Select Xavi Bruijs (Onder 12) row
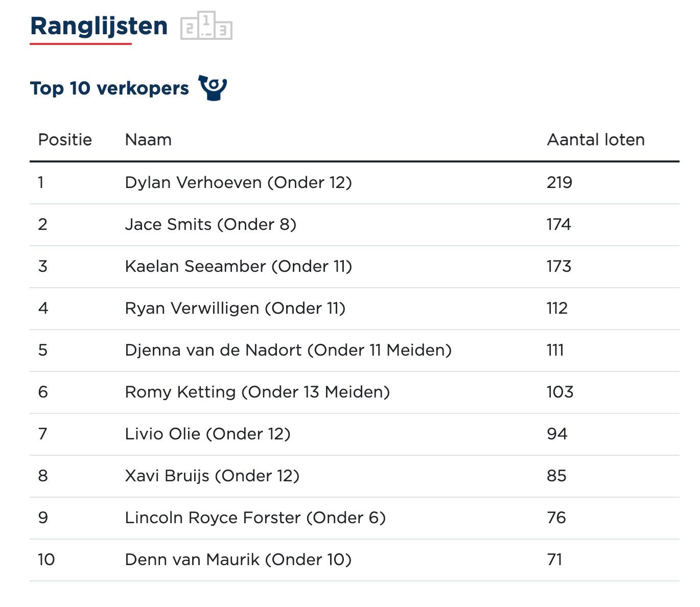The image size is (700, 607). [212, 476]
